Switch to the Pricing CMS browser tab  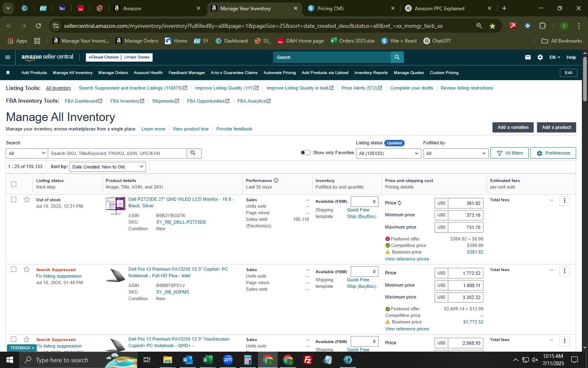click(x=351, y=8)
